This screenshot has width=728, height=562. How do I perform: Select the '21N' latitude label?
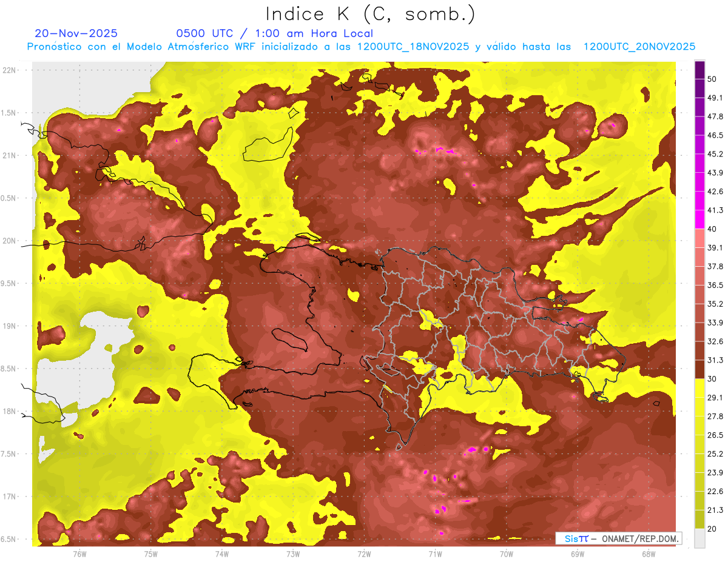click(x=9, y=155)
